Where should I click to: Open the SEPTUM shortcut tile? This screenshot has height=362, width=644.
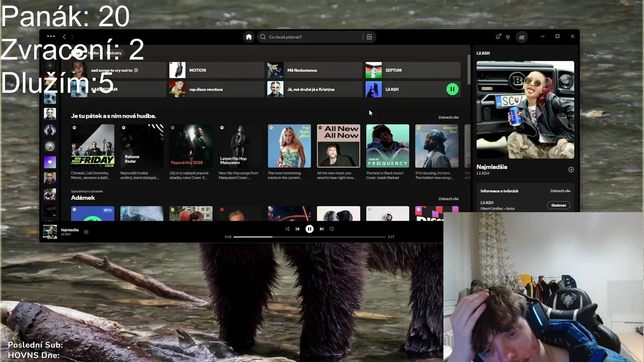coord(413,70)
